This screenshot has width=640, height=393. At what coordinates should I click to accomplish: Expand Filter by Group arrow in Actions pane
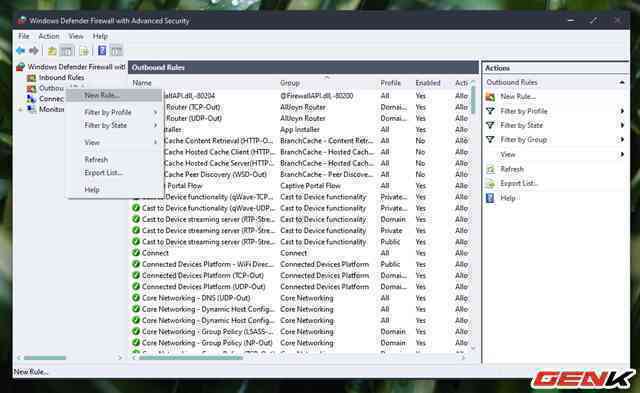tap(622, 140)
